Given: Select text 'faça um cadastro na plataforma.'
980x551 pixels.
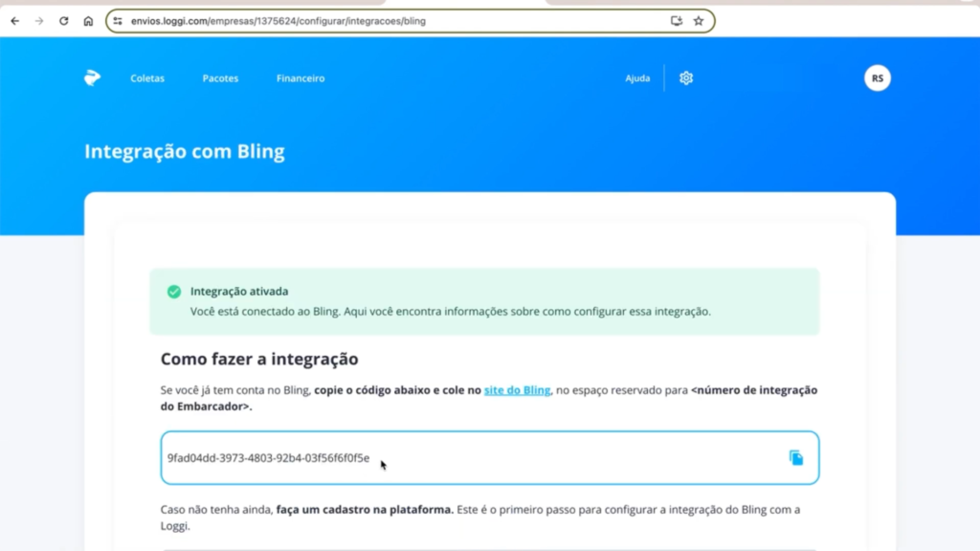Looking at the screenshot, I should tap(365, 509).
